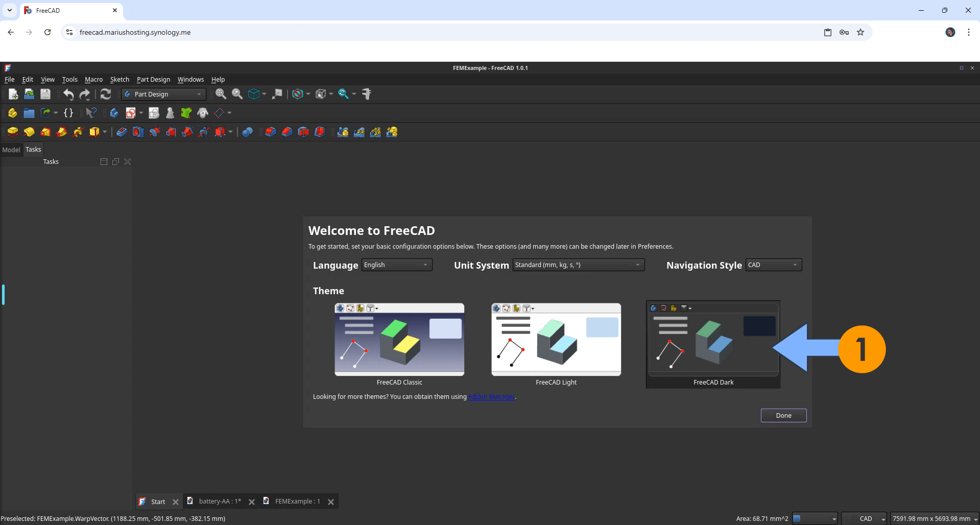This screenshot has width=980, height=525.
Task: Open the curly braces VarSet icon
Action: 68,113
